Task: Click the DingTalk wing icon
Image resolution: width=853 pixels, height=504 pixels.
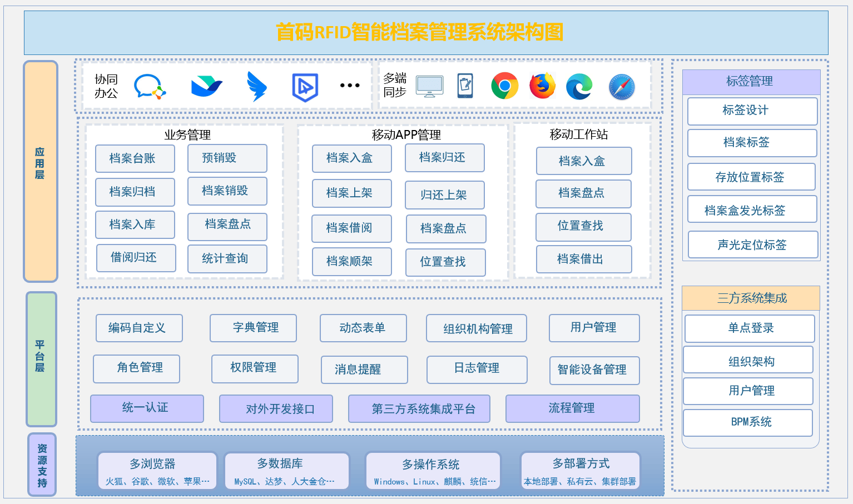Action: (256, 87)
